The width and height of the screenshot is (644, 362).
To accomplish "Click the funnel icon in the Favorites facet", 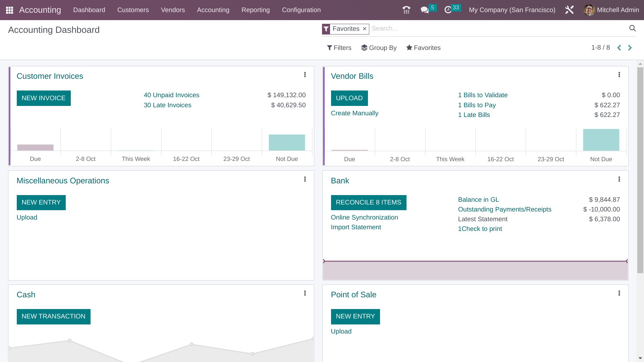I will tap(326, 29).
